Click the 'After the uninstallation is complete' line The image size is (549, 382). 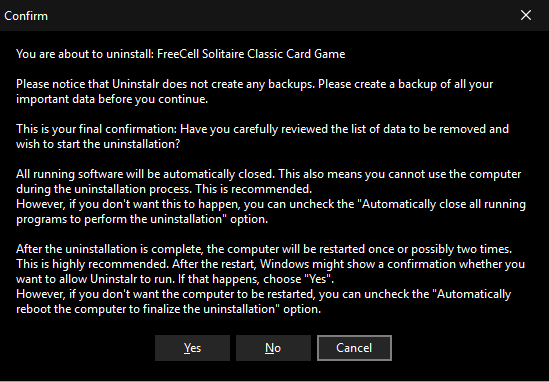point(264,249)
